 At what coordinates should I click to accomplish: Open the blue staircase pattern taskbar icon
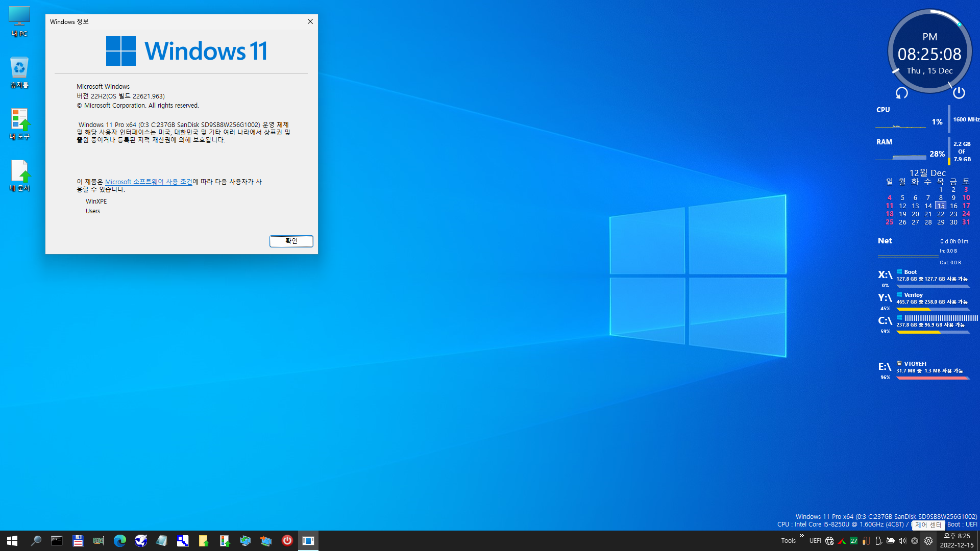[182, 541]
